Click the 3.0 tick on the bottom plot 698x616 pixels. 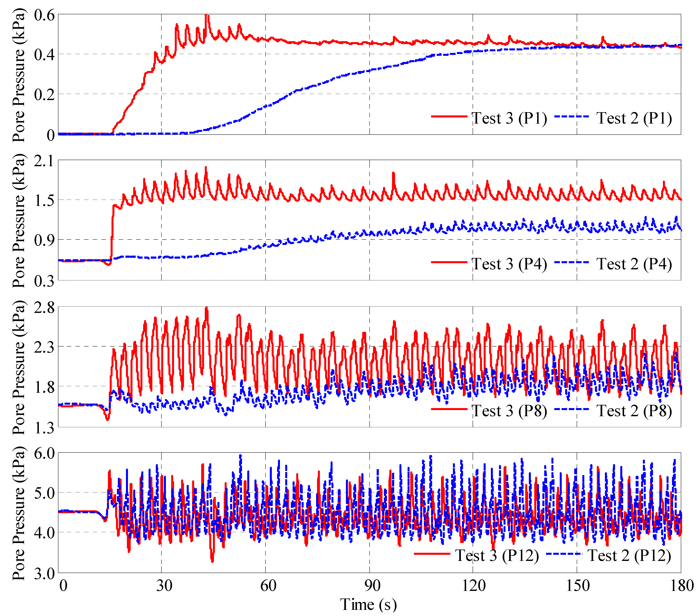coord(44,574)
